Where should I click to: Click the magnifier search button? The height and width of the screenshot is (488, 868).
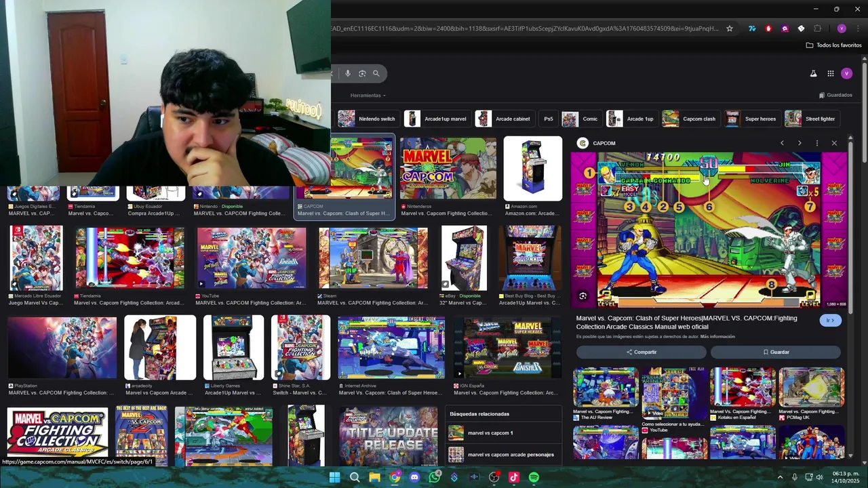[x=376, y=73]
